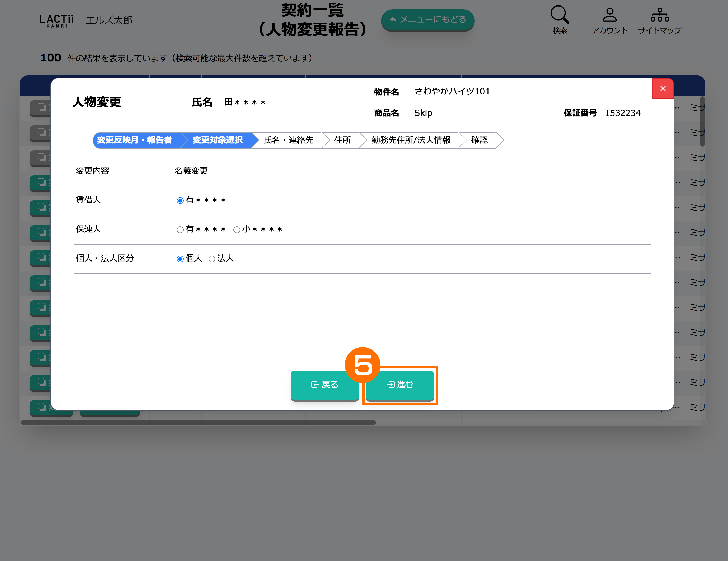Click the LACTii KANRI logo
The image size is (728, 561).
coord(56,21)
